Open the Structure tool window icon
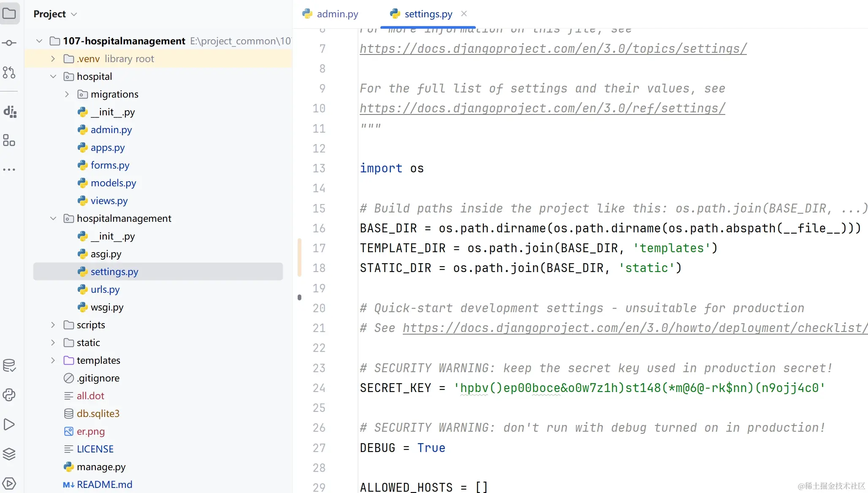This screenshot has width=868, height=493. [x=9, y=140]
